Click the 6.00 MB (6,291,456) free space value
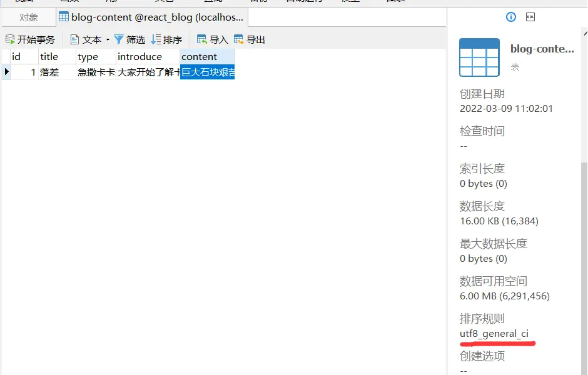The height and width of the screenshot is (375, 588). coord(504,296)
